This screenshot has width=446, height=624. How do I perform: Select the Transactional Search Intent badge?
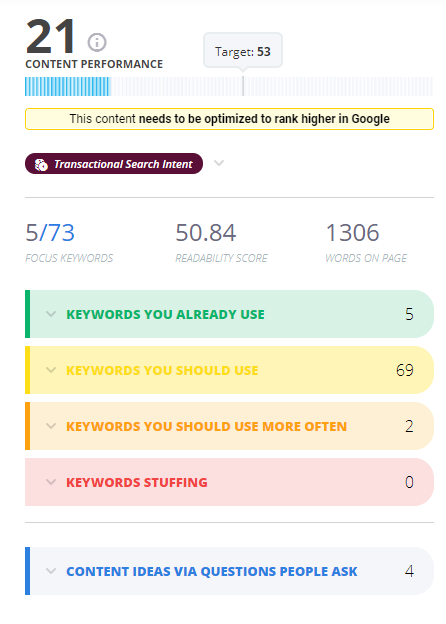[x=114, y=164]
